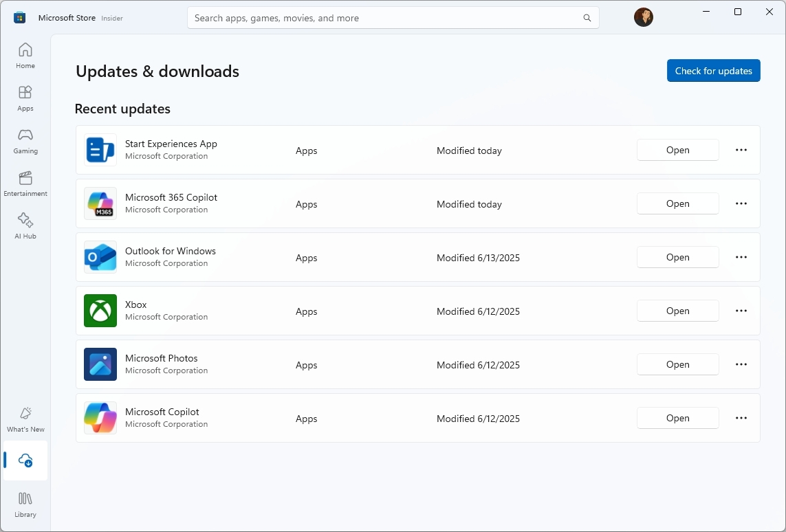Open more options for Xbox
Screen dimensions: 786x532
[x=741, y=311]
